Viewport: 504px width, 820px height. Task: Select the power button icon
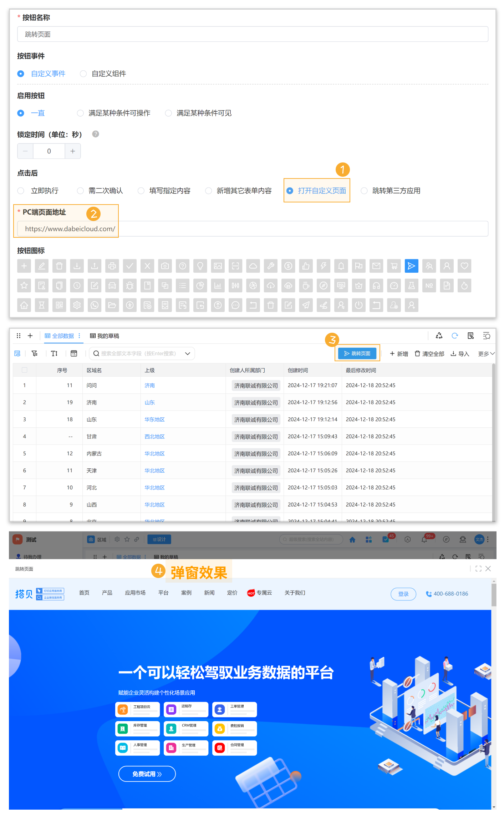[x=359, y=305]
